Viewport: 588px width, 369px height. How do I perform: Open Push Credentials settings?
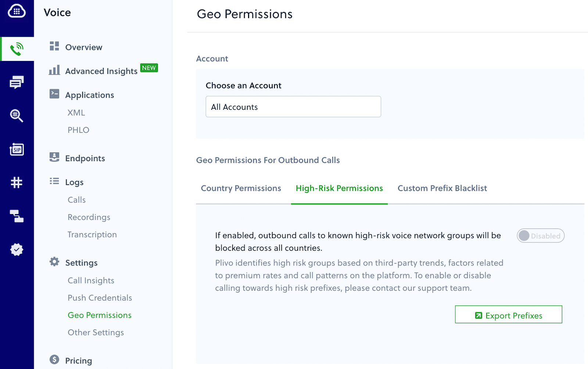coord(100,298)
